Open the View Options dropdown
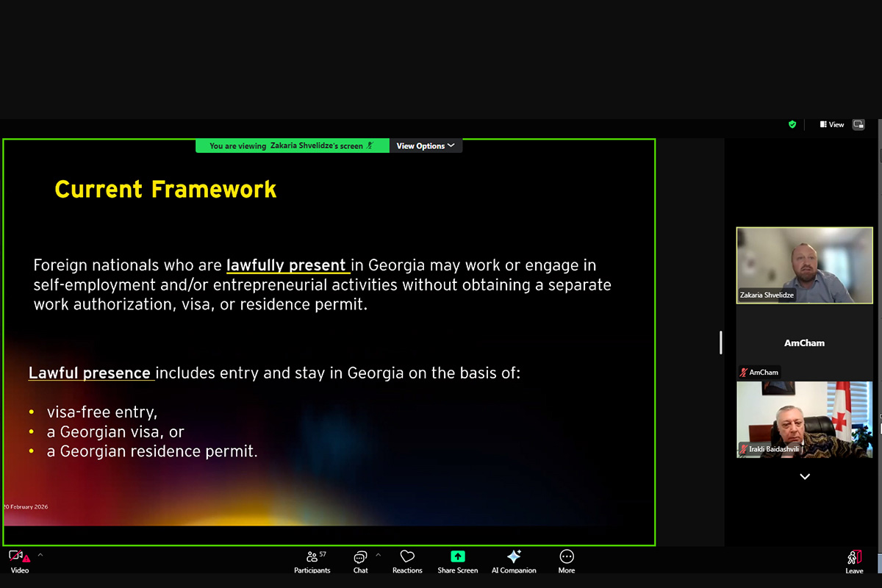 coord(426,146)
